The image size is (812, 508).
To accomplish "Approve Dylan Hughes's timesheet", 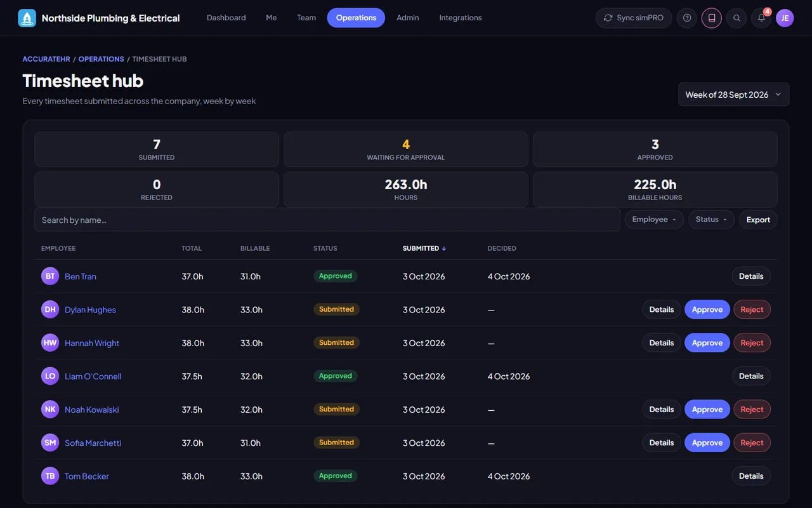I will [x=707, y=310].
